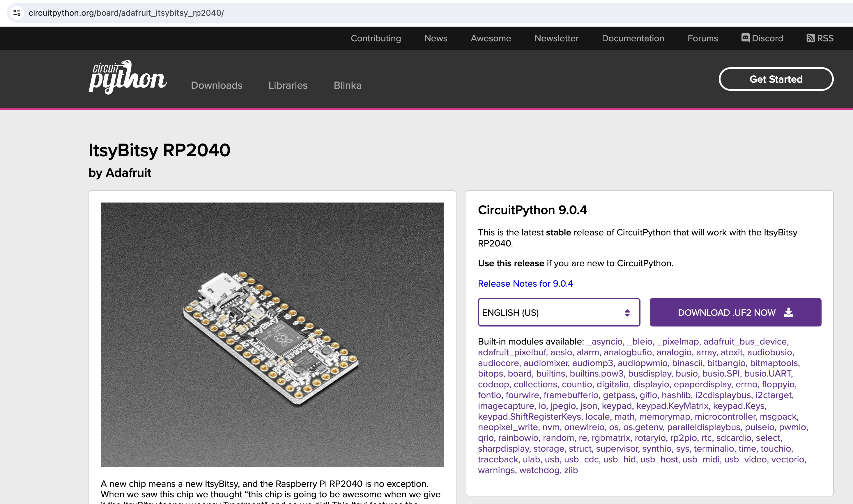Click the RSS feed icon
Image resolution: width=853 pixels, height=504 pixels.
(x=810, y=38)
